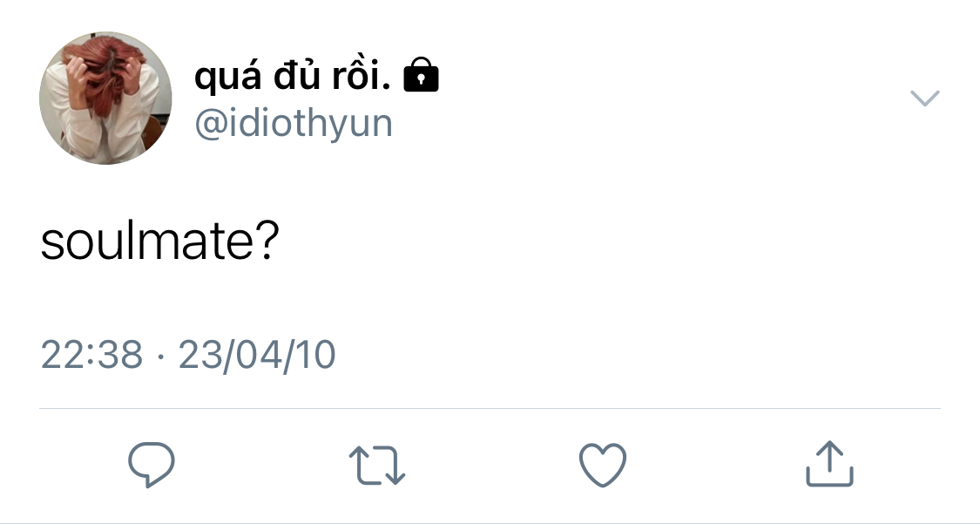Screen dimensions: 980x524
Task: Tap the share upload arrow icon
Action: (828, 464)
